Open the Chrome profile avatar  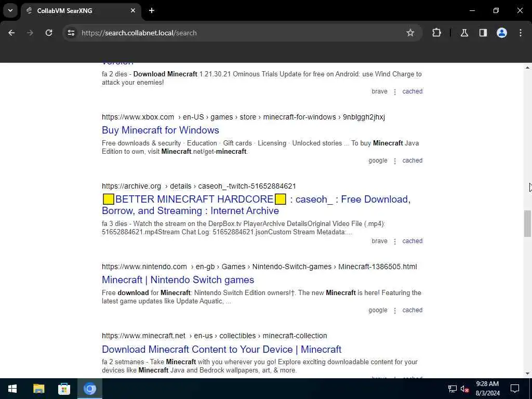502,33
